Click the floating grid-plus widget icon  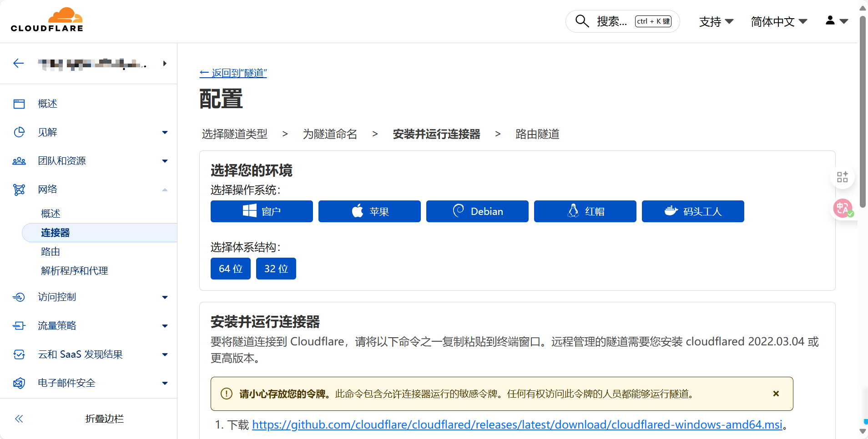point(843,177)
